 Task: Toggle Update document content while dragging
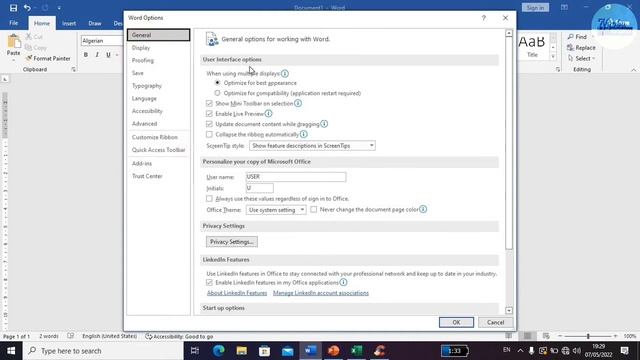[x=209, y=124]
